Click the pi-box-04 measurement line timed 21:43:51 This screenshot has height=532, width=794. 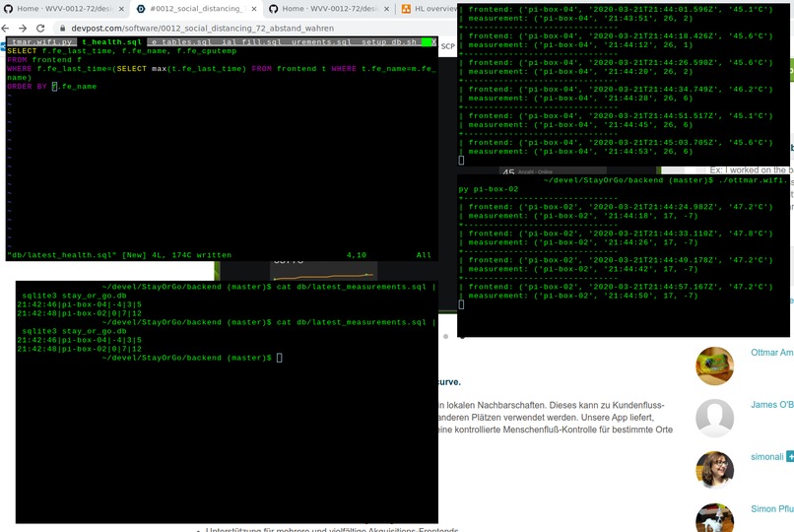pyautogui.click(x=580, y=19)
